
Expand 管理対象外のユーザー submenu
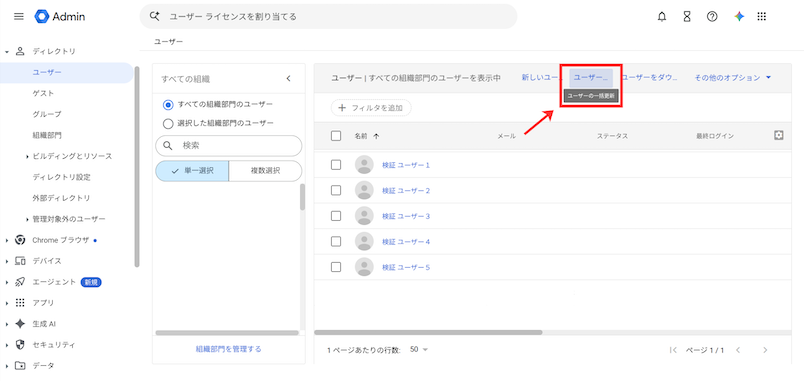[27, 219]
